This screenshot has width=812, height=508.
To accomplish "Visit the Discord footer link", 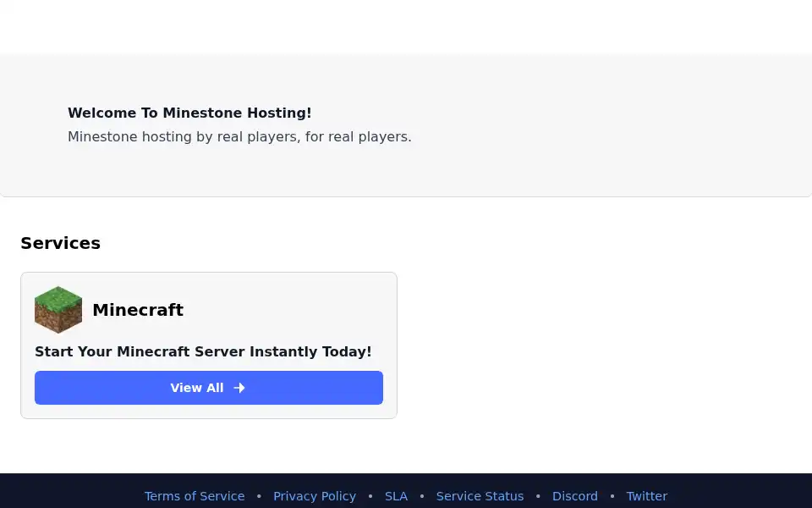I will coord(575,496).
